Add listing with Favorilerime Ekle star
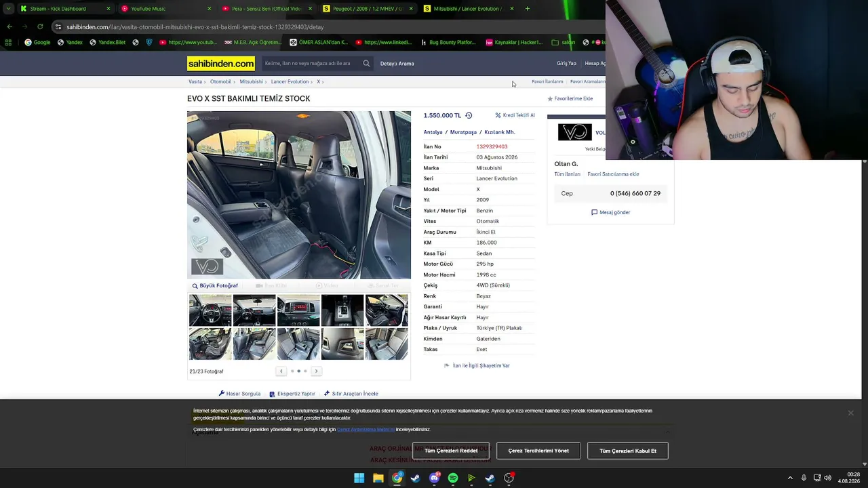This screenshot has width=868, height=488. click(570, 99)
